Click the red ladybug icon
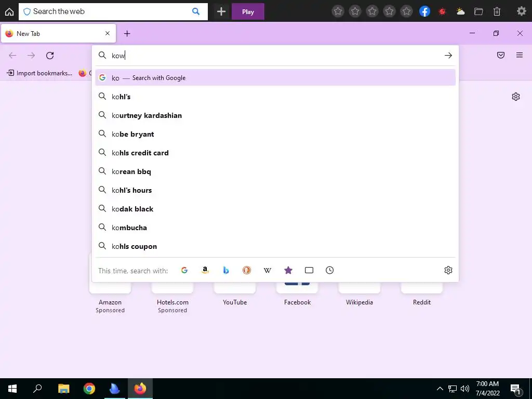This screenshot has height=399, width=532. click(x=442, y=11)
